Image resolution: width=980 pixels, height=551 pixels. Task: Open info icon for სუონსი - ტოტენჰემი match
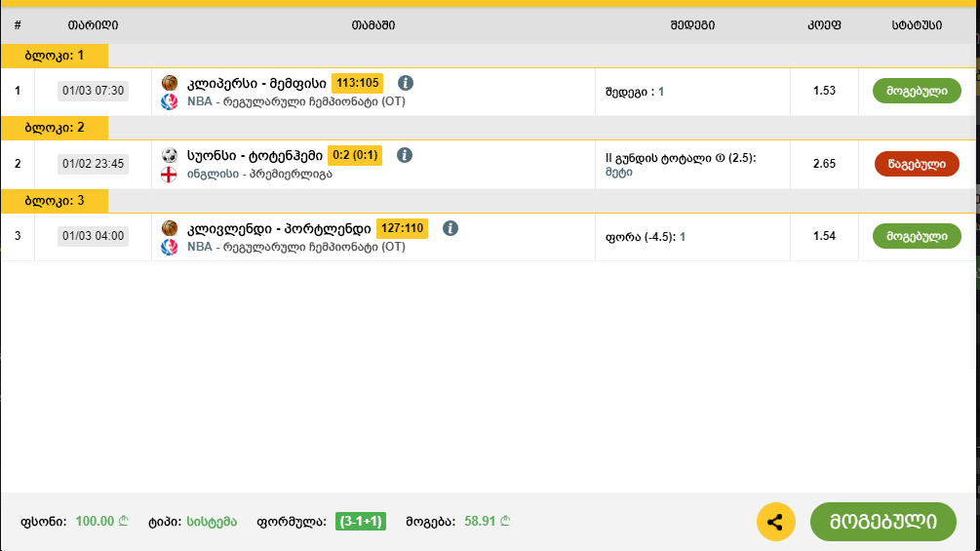[x=405, y=155]
